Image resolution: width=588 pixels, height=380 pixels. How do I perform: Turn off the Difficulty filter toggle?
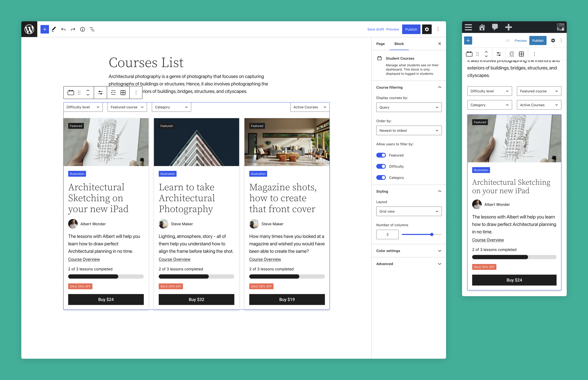coord(381,166)
